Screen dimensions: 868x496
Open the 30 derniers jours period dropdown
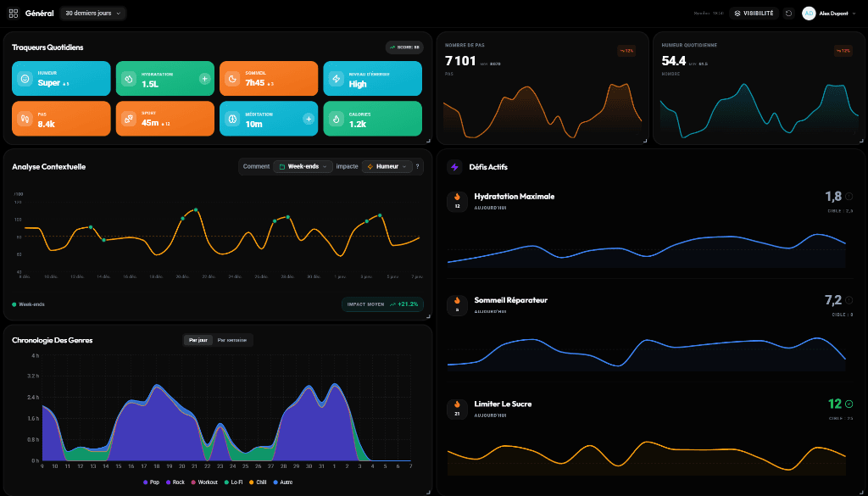[91, 13]
